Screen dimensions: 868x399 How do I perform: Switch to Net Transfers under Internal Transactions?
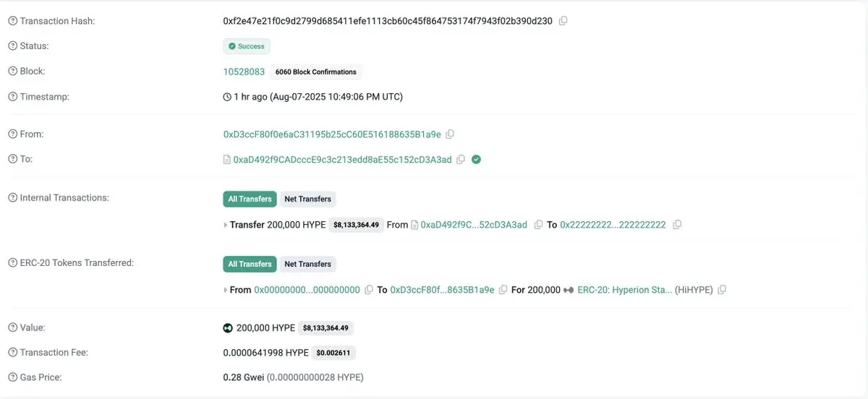click(307, 199)
